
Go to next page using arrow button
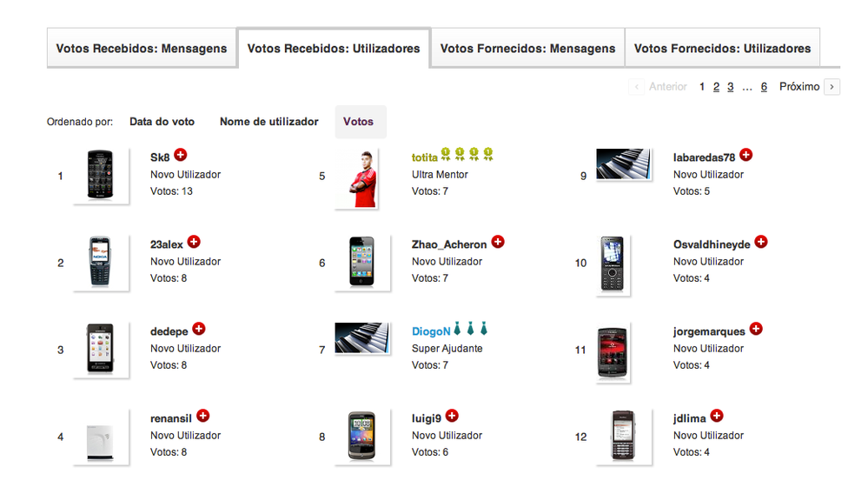[x=832, y=87]
